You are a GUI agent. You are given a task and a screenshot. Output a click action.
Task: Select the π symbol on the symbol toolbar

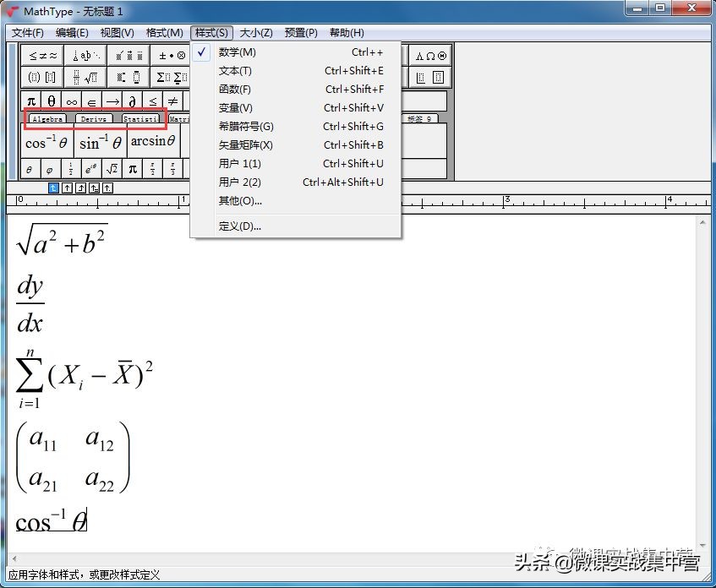point(30,100)
